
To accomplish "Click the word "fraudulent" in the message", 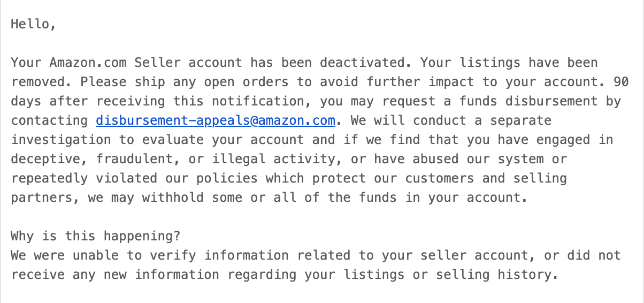I will point(134,159).
